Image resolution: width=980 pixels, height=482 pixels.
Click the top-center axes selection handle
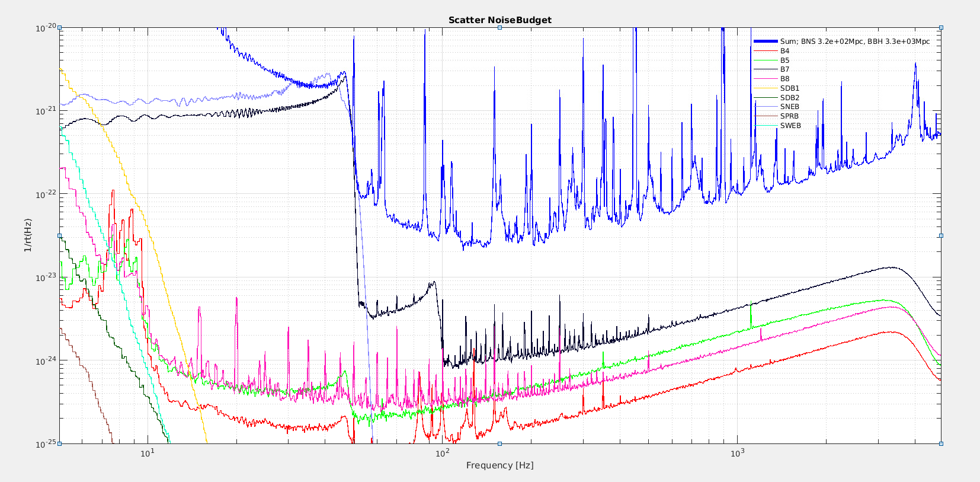coord(500,28)
